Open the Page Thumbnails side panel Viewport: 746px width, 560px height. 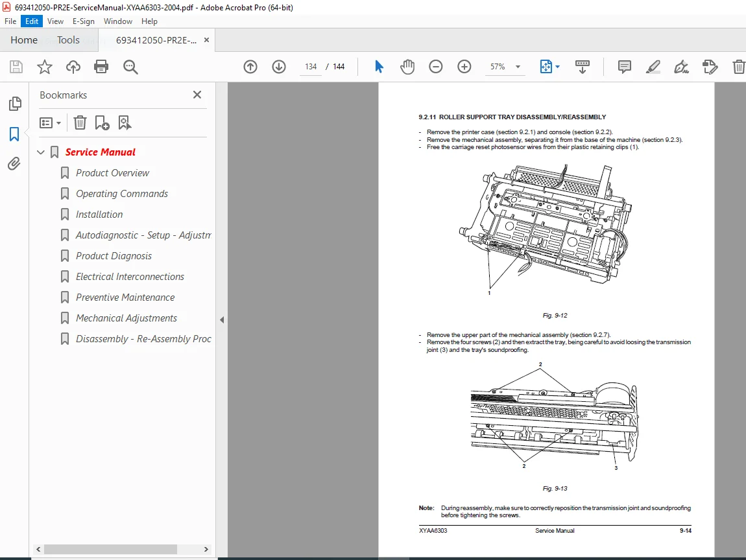15,104
